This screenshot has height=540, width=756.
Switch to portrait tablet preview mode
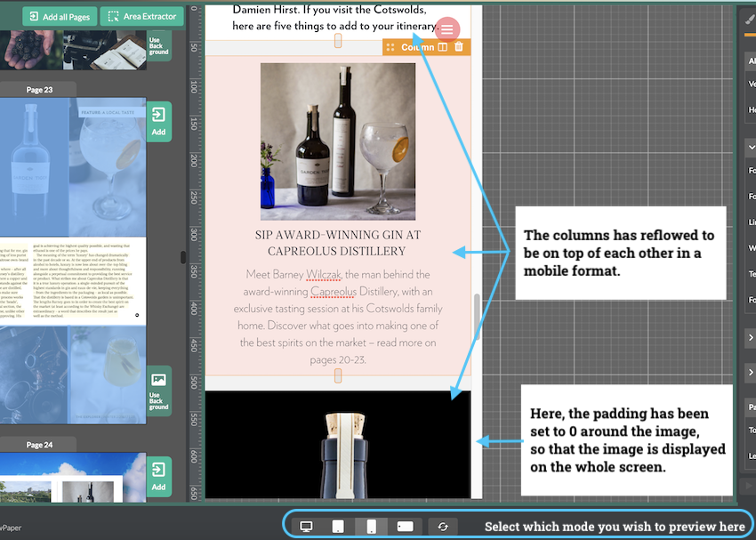pyautogui.click(x=338, y=527)
